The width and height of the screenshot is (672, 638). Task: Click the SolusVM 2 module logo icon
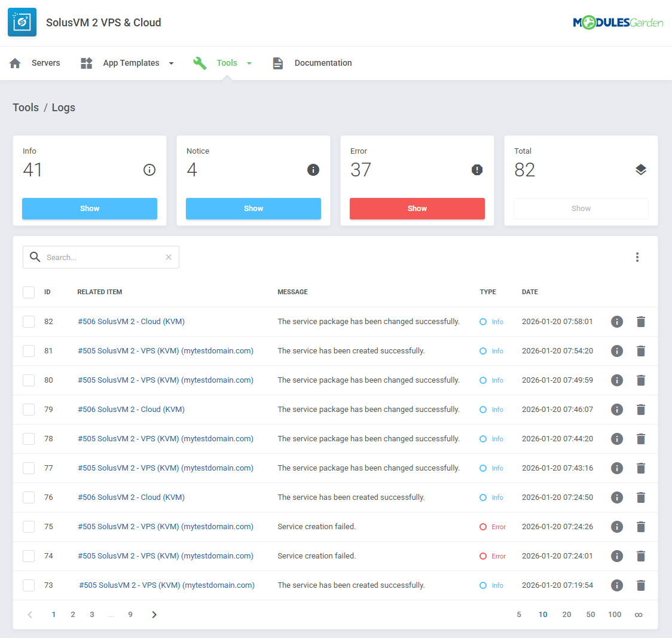pyautogui.click(x=22, y=22)
